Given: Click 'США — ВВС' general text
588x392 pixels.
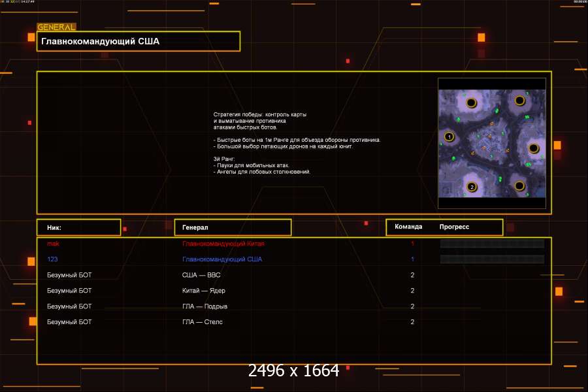Looking at the screenshot, I should [201, 275].
